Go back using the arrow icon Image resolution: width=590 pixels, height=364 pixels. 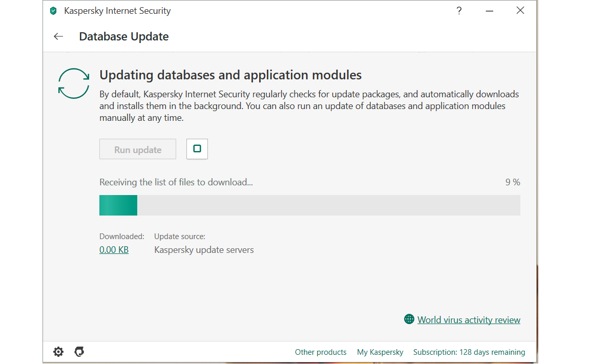pos(58,36)
